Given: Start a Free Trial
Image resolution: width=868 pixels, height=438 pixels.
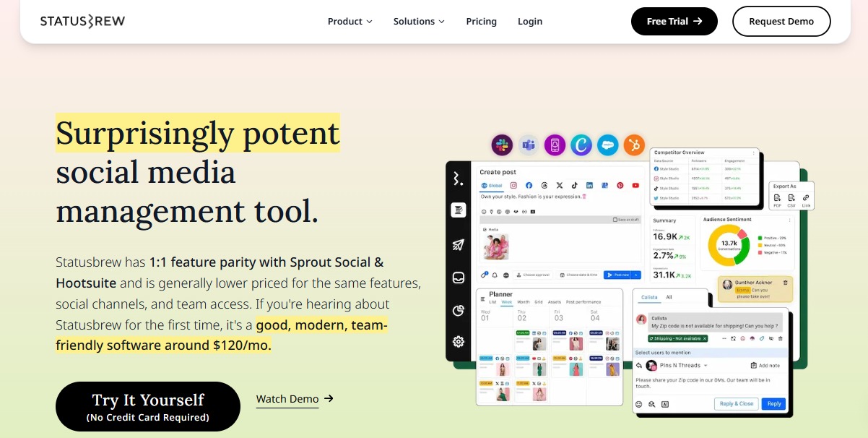Looking at the screenshot, I should [674, 21].
